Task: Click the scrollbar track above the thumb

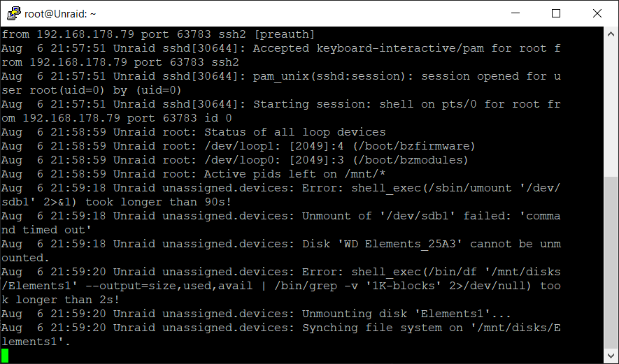Action: click(611, 109)
